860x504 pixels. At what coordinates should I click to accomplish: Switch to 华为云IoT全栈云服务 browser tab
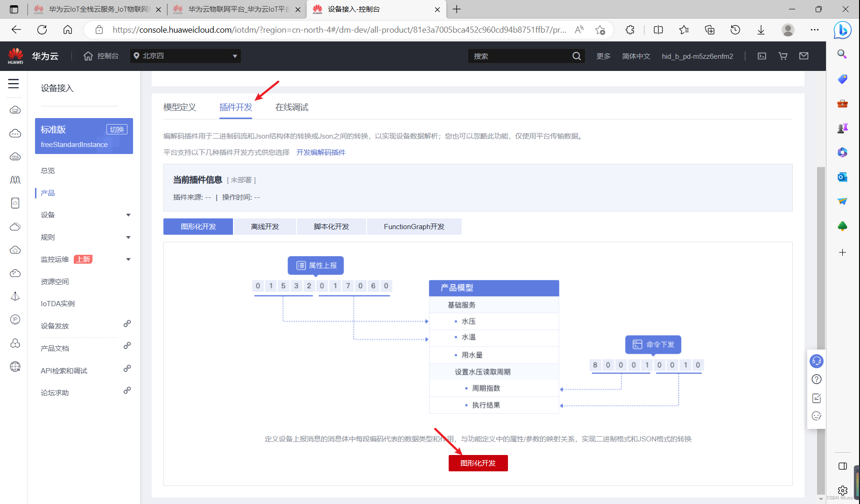coord(97,9)
